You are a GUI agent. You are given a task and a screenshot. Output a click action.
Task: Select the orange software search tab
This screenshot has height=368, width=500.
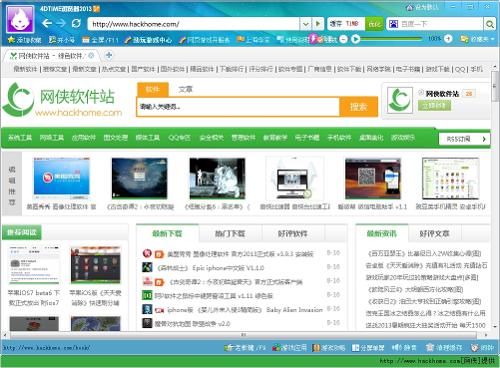[153, 89]
